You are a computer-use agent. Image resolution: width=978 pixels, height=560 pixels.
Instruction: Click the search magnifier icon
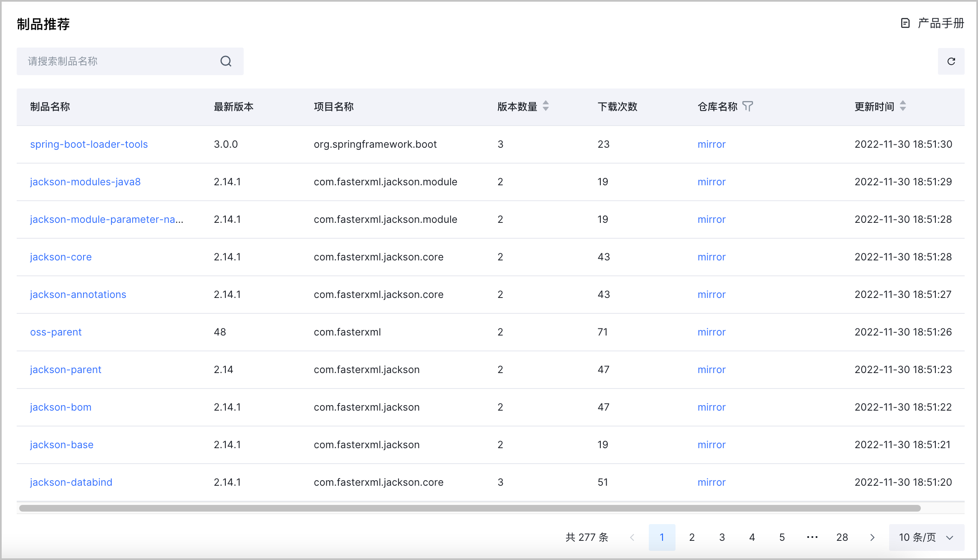pos(226,61)
